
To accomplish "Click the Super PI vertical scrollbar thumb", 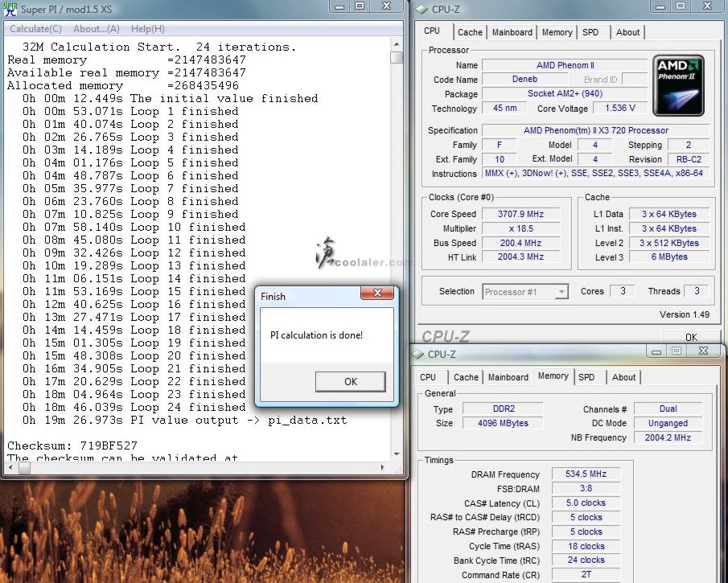I will pos(397,58).
